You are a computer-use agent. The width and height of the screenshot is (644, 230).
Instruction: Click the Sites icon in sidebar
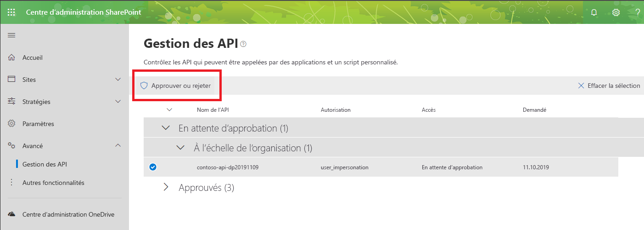pos(12,80)
